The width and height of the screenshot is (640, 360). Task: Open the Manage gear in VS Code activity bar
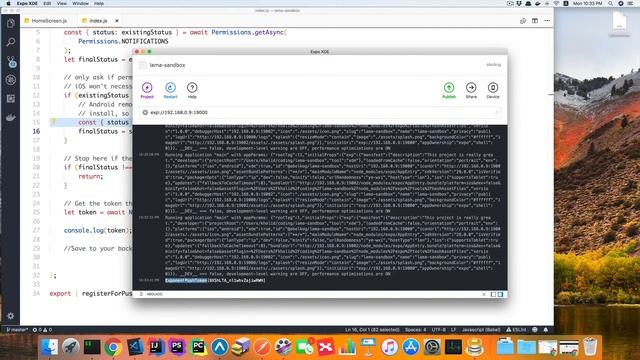[11, 316]
